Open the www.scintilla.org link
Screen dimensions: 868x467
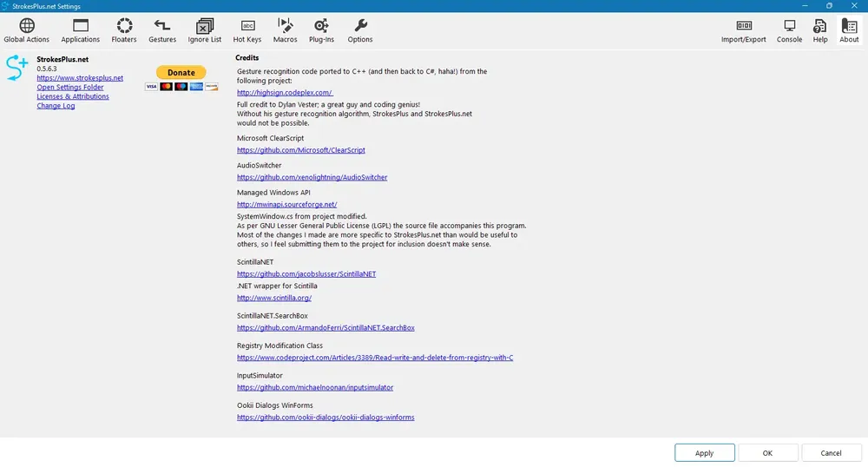[274, 298]
